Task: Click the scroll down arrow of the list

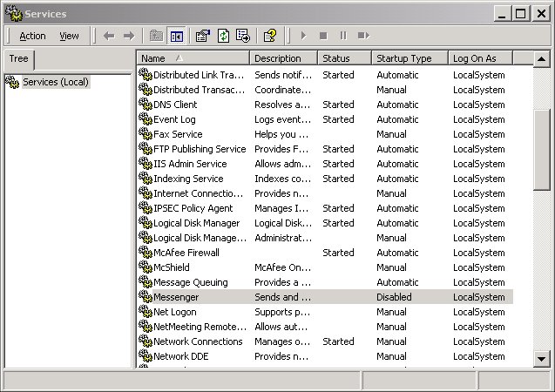Action: tap(542, 359)
